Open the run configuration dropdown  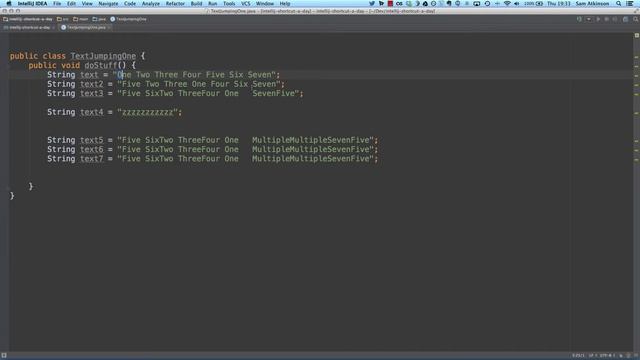(x=588, y=19)
